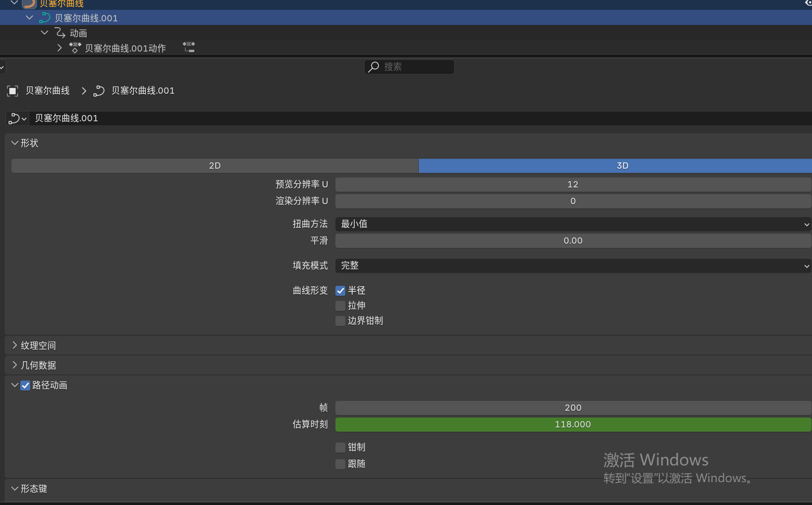Disable the 半径 checkbox
812x505 pixels.
pos(341,291)
